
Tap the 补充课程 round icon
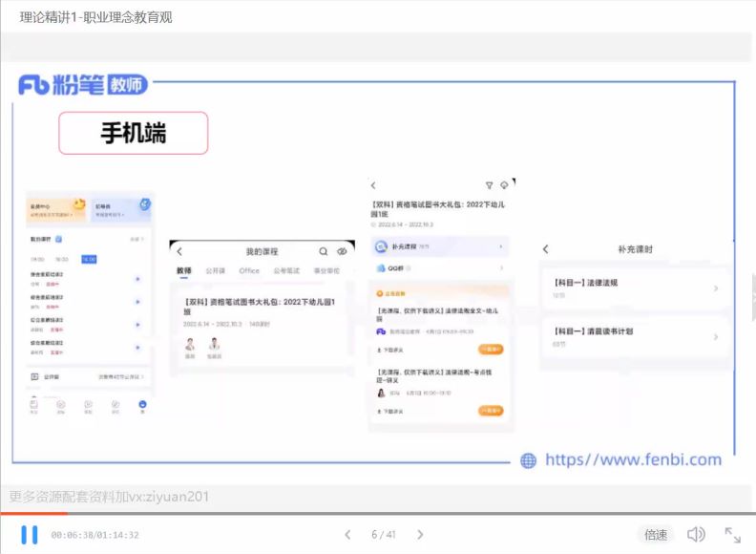pos(381,246)
